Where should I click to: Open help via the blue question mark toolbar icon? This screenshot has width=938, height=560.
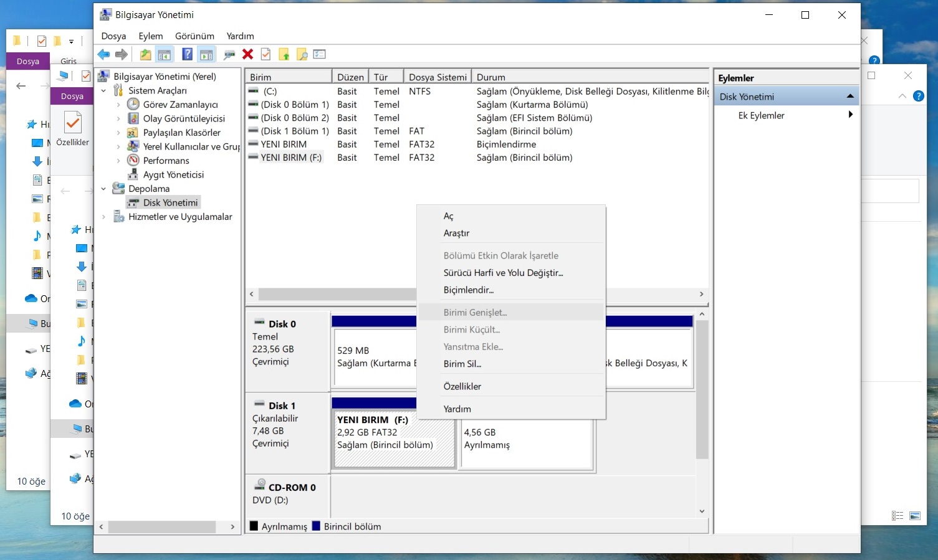point(187,55)
